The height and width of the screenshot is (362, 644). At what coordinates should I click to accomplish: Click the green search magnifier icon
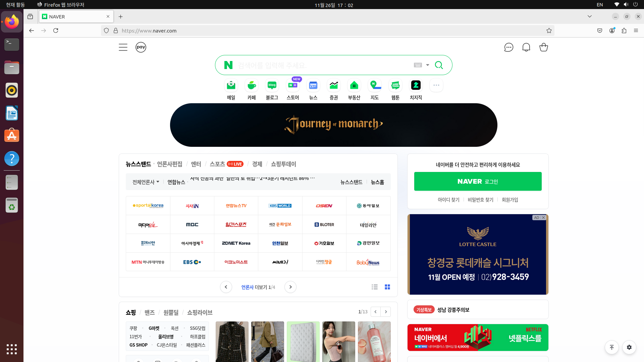pyautogui.click(x=439, y=65)
